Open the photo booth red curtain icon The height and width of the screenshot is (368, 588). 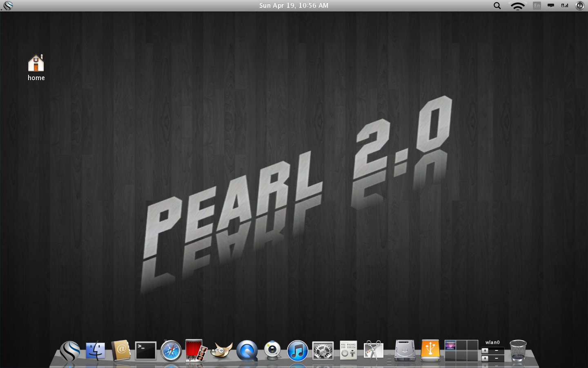click(196, 350)
